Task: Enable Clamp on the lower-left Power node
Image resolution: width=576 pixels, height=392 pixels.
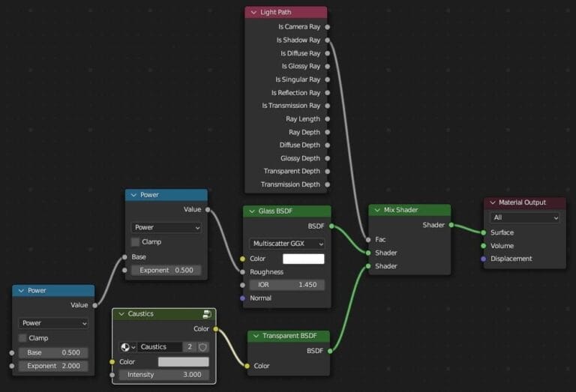Action: click(x=22, y=338)
